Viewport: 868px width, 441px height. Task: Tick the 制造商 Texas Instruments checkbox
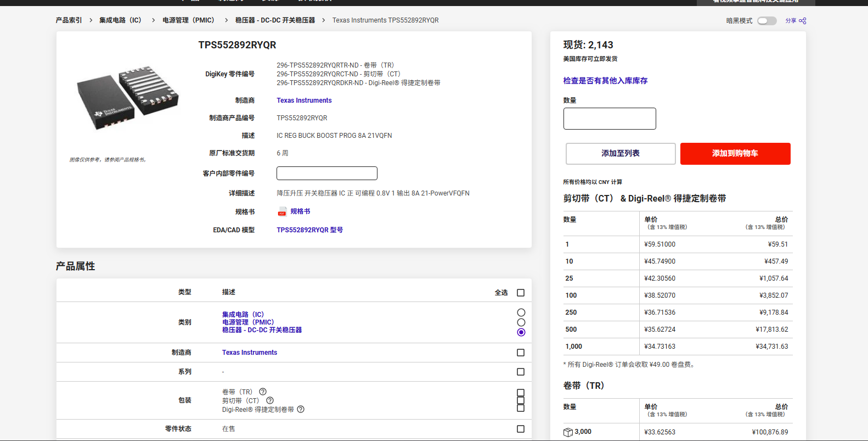(x=521, y=353)
